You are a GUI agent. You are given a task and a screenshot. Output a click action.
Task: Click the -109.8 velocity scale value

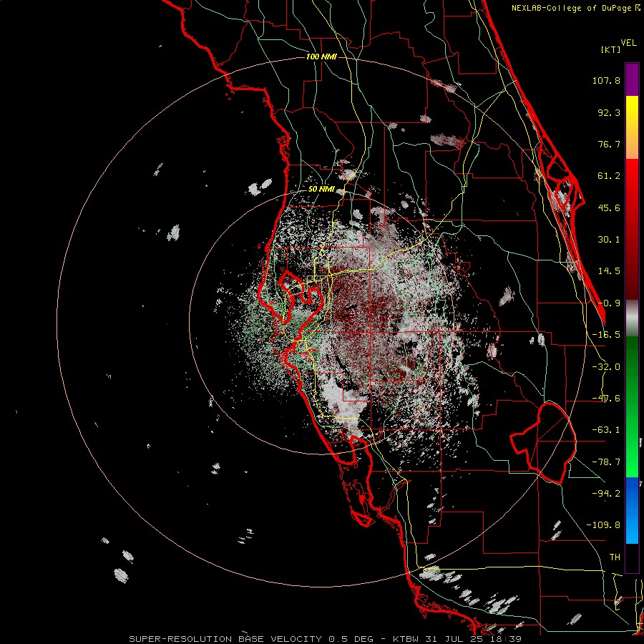603,525
